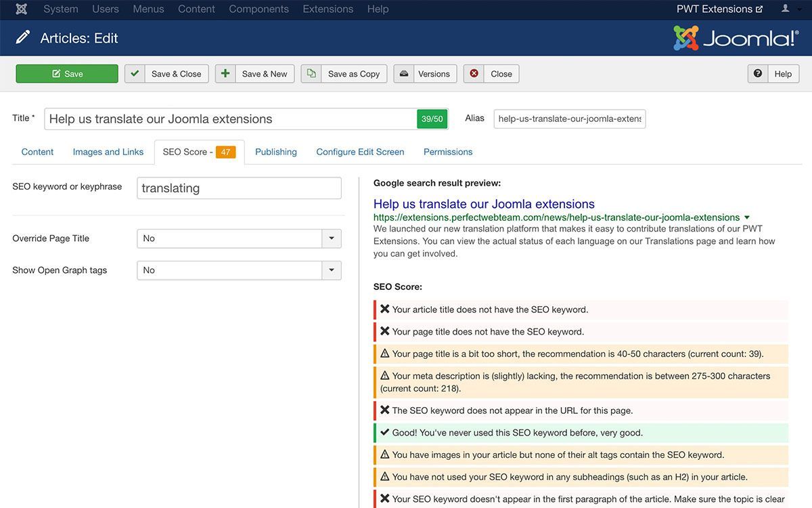This screenshot has width=812, height=508.
Task: Select the SEO Score tab
Action: [x=199, y=152]
